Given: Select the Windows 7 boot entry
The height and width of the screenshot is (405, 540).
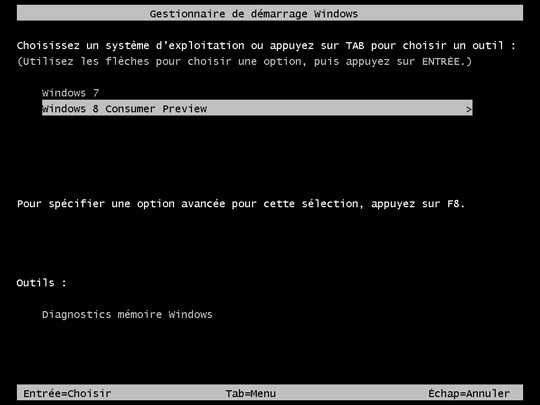Looking at the screenshot, I should (71, 93).
